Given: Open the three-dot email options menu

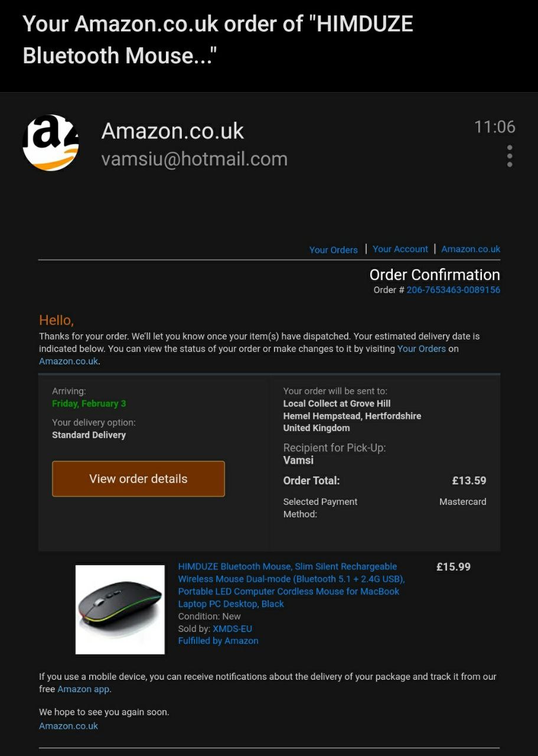Looking at the screenshot, I should tap(510, 156).
